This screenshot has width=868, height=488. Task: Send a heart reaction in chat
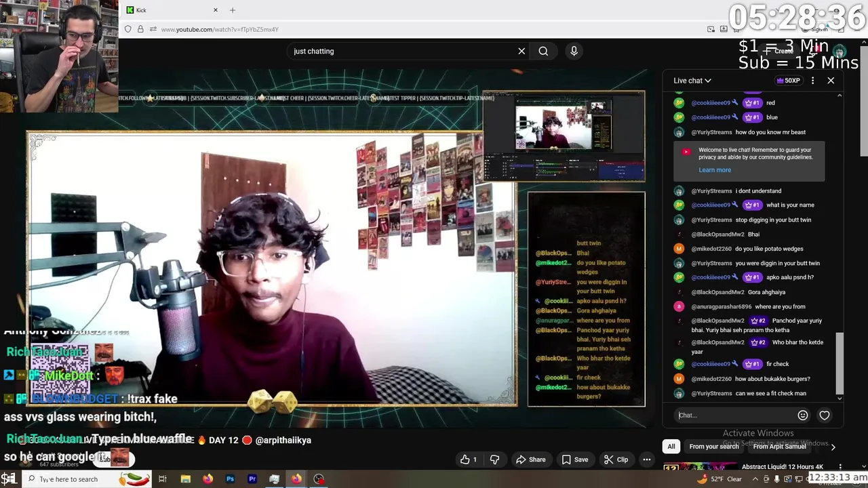coord(825,415)
